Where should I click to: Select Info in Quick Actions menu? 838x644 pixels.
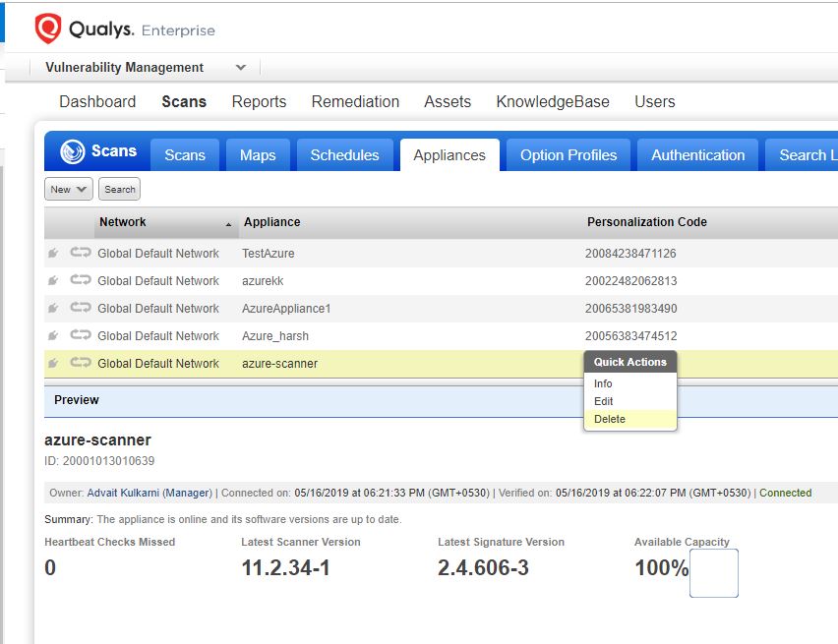click(x=603, y=383)
